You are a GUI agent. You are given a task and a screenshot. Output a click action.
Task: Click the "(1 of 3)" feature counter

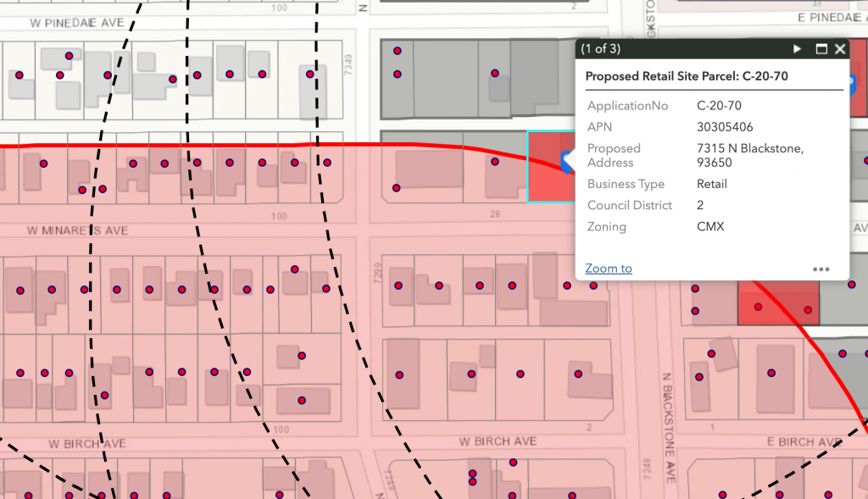click(x=601, y=49)
